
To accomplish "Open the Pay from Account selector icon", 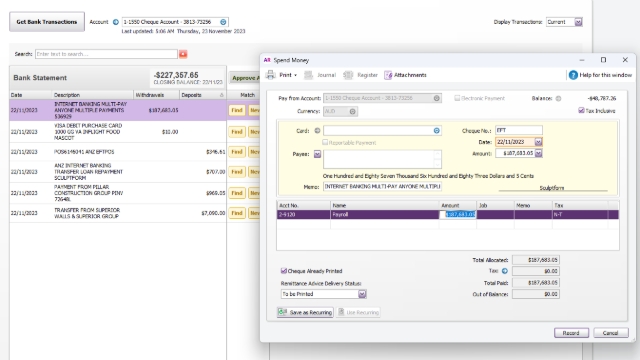I will pos(436,98).
